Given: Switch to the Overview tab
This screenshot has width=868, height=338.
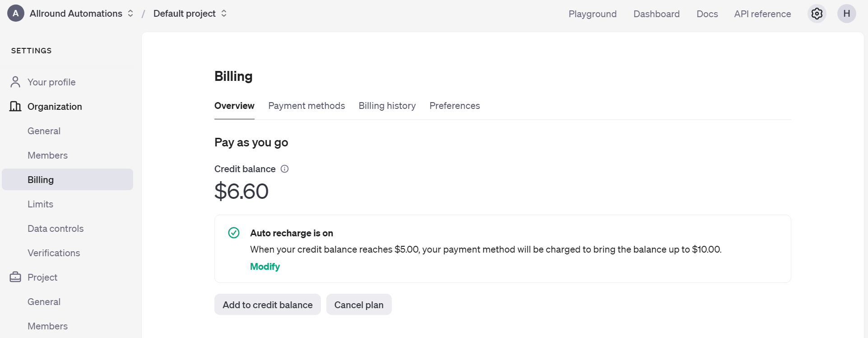Looking at the screenshot, I should pos(234,105).
